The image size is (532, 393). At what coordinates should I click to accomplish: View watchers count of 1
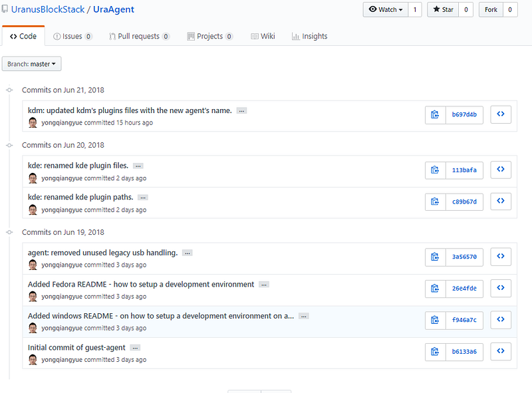point(415,9)
